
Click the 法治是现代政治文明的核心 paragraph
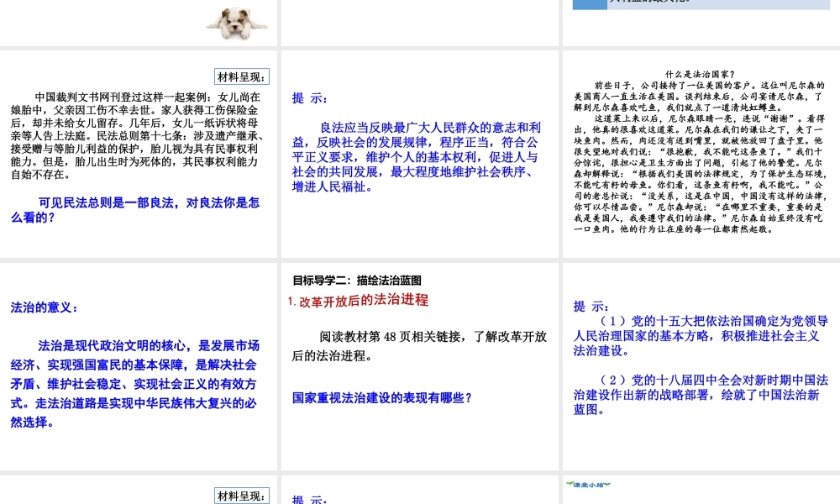(134, 383)
